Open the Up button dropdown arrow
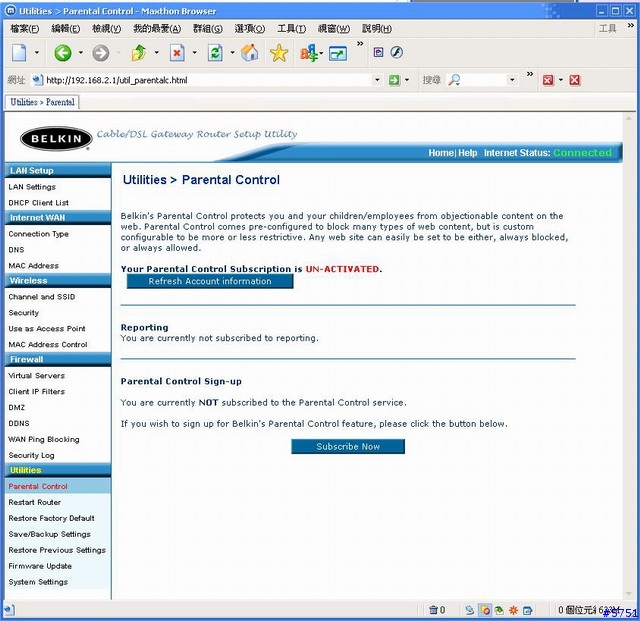Viewport: 640px width, 621px height. pos(156,53)
